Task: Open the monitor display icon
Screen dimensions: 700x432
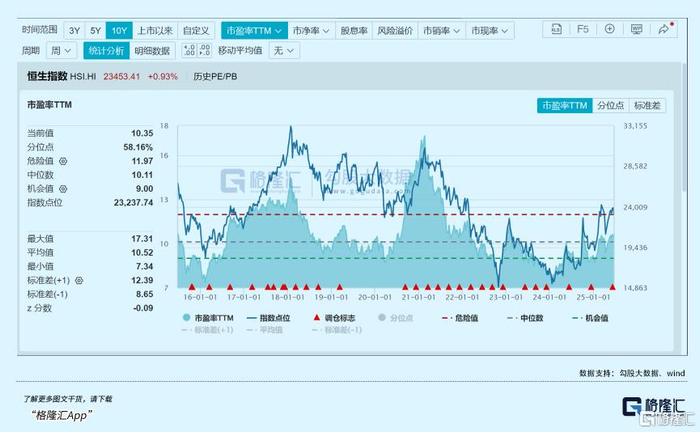Action: [636, 29]
